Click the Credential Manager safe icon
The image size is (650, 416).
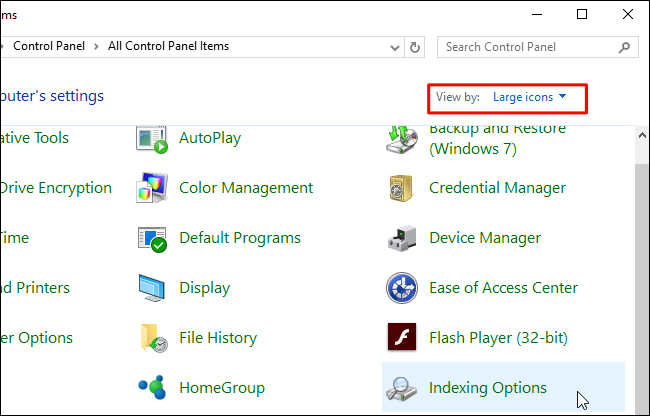[x=401, y=188]
